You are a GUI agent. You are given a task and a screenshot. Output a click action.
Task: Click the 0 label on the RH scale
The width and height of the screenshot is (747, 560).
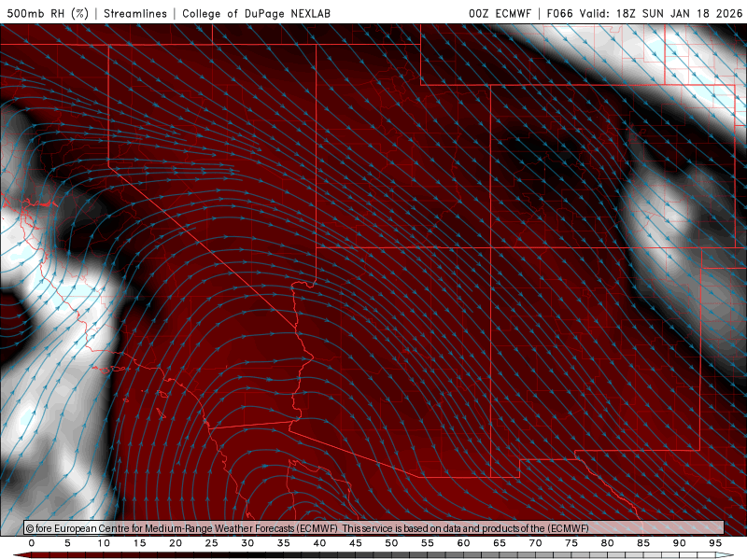point(32,543)
